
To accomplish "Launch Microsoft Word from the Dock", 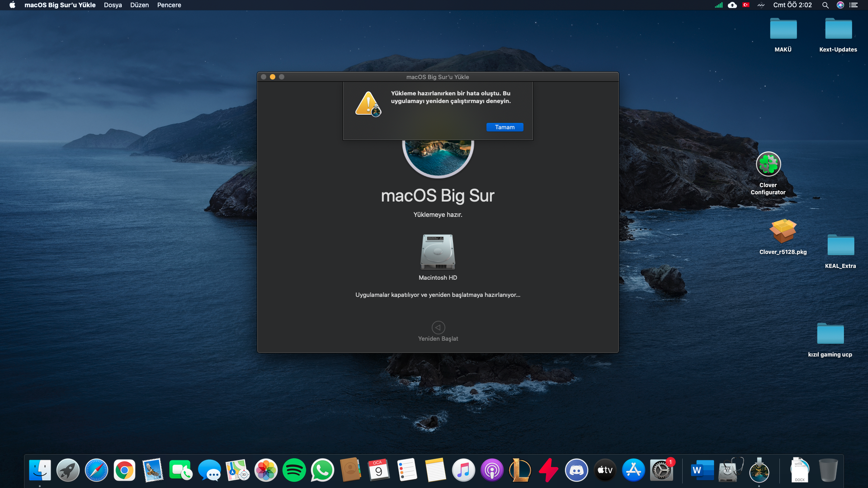I will coord(703,470).
